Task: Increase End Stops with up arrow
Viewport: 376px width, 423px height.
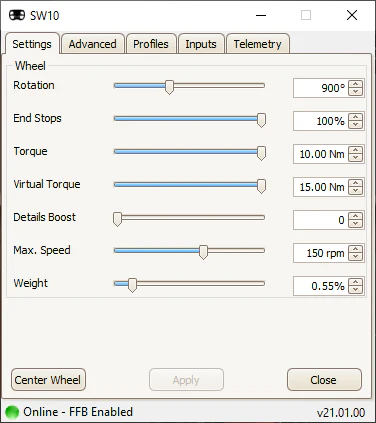Action: coord(356,117)
